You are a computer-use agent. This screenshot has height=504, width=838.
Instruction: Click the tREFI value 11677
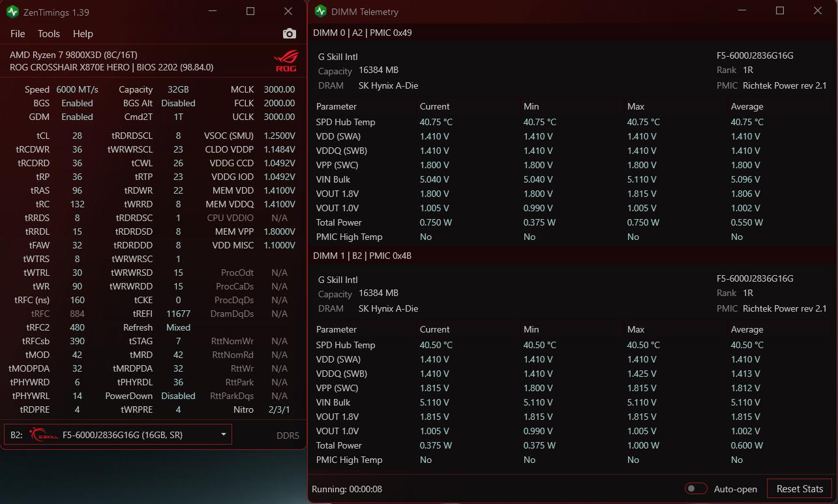[x=178, y=314]
